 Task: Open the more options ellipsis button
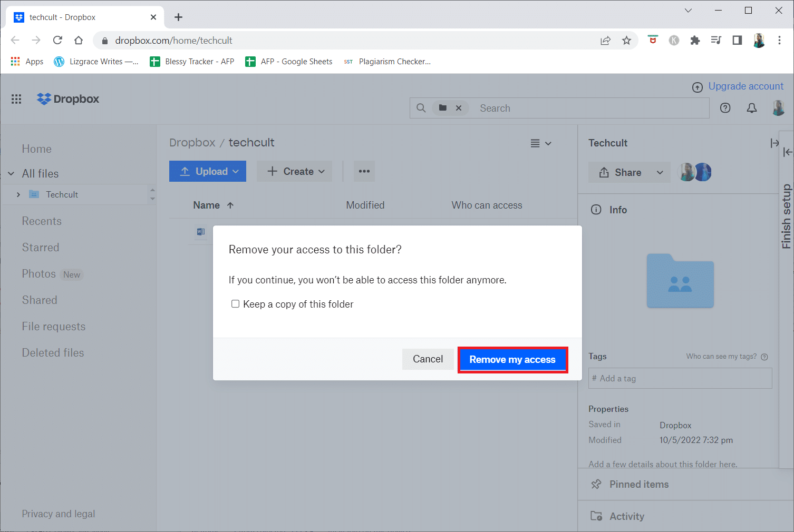(x=364, y=171)
